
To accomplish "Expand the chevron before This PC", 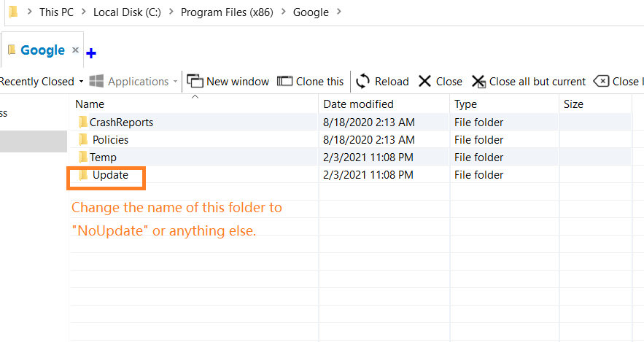I will click(x=29, y=12).
